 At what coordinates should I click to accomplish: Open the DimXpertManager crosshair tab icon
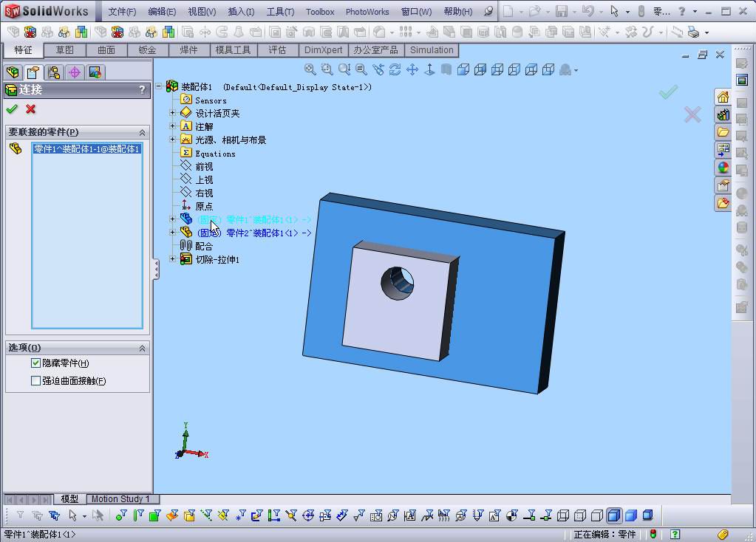tap(74, 72)
